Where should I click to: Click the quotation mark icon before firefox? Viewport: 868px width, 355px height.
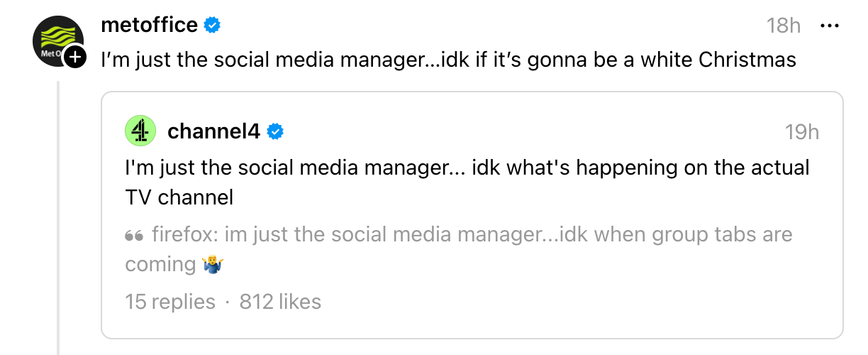tap(134, 235)
